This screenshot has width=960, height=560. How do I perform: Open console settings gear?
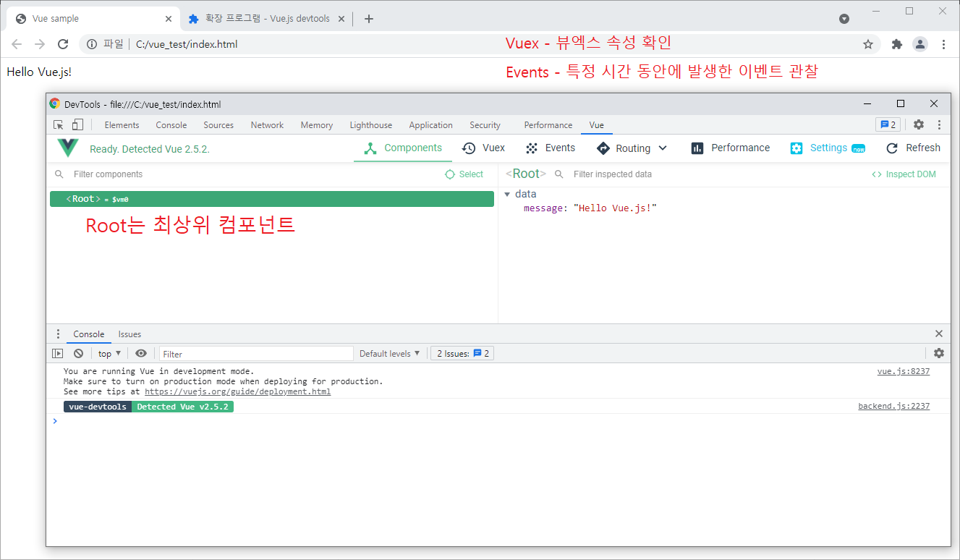(x=939, y=353)
